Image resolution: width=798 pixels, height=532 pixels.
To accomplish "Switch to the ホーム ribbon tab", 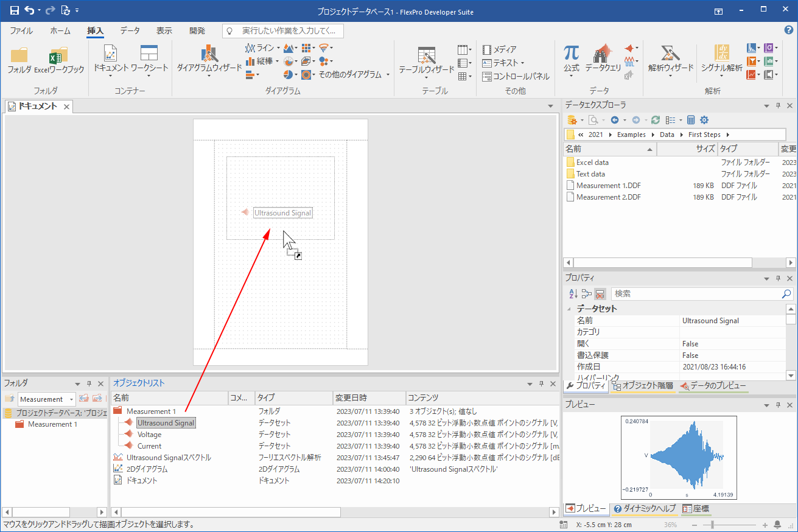I will tap(60, 30).
